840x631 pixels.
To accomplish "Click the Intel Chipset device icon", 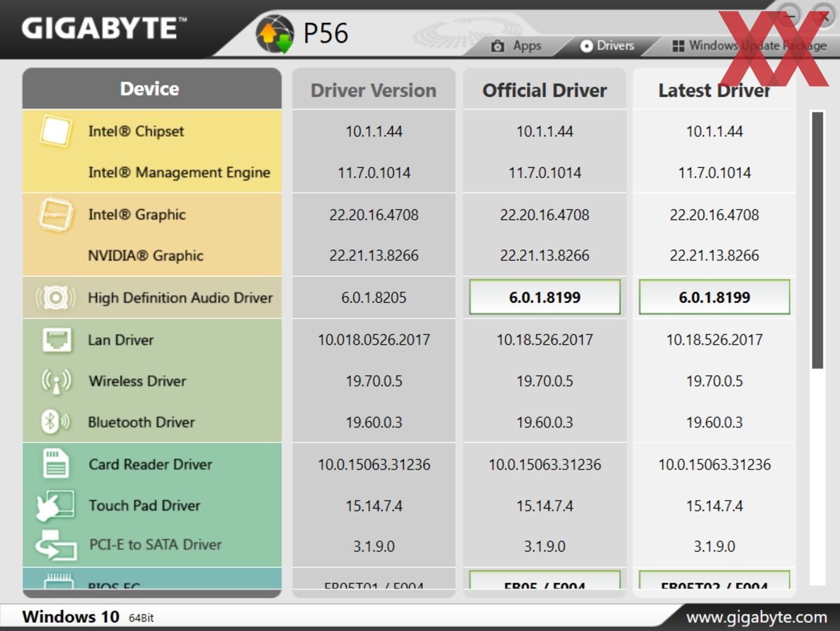I will (x=55, y=131).
